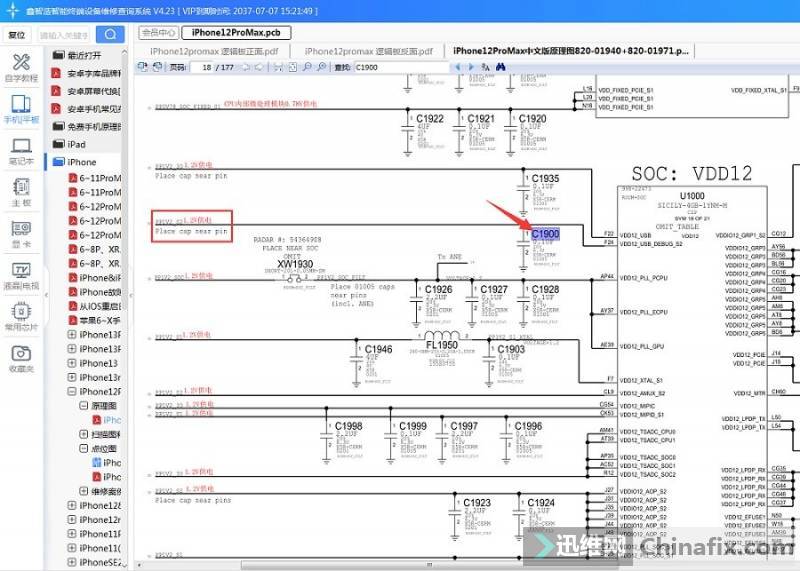
Task: Collapse the 原理图 tree node
Action: pos(84,406)
